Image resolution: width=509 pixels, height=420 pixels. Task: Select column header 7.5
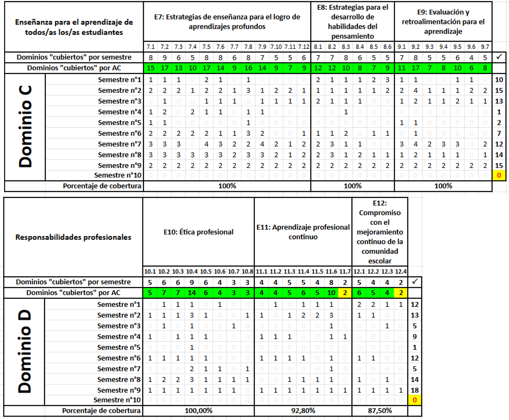pos(206,47)
